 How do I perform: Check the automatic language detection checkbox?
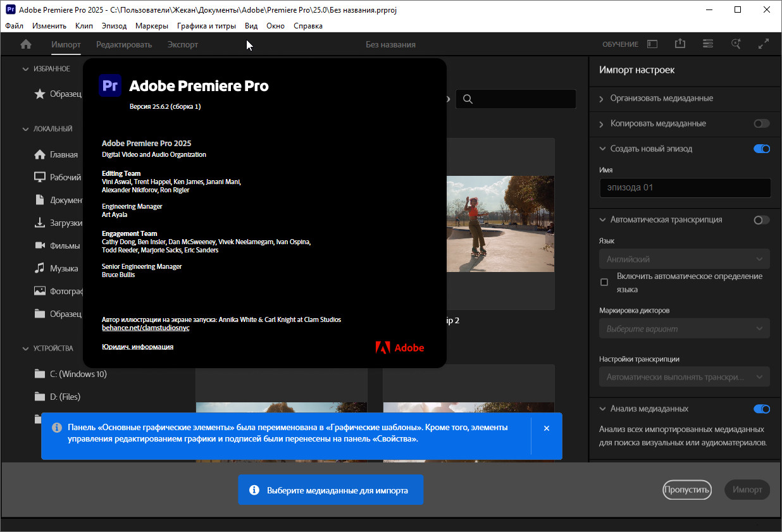click(x=604, y=282)
